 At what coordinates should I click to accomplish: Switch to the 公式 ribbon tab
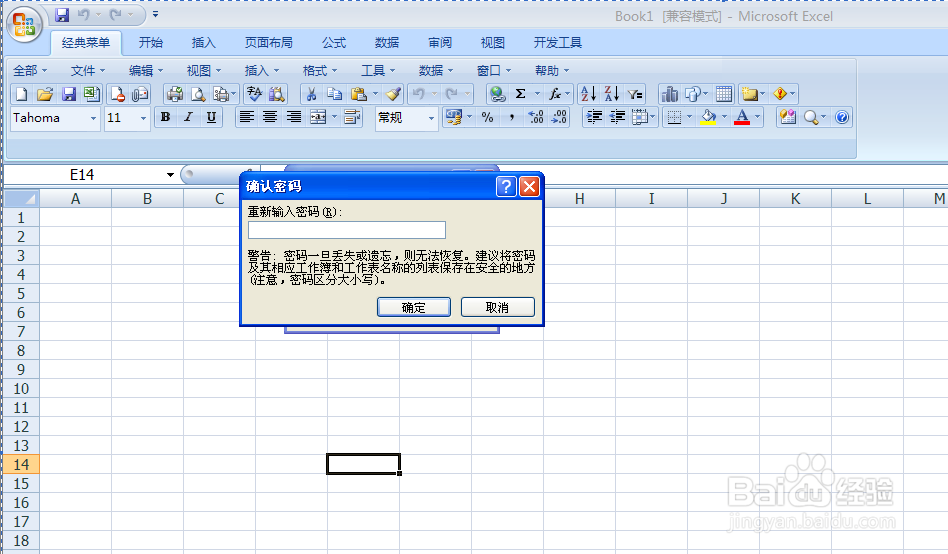(334, 42)
